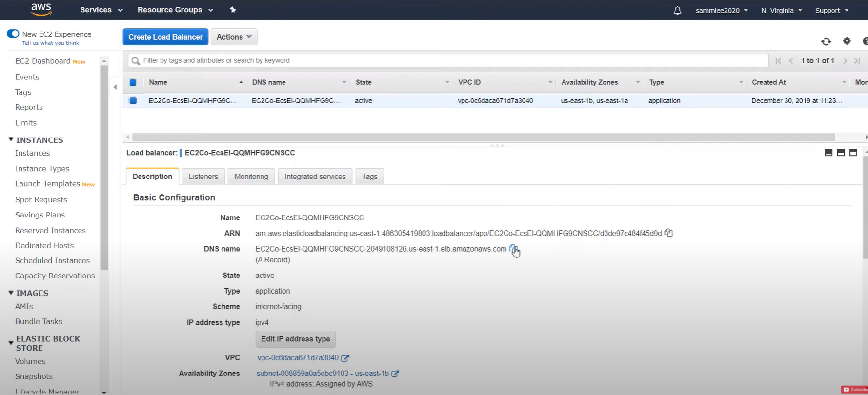Screen dimensions: 868x395
Task: Click the filter by tags search field
Action: click(448, 60)
